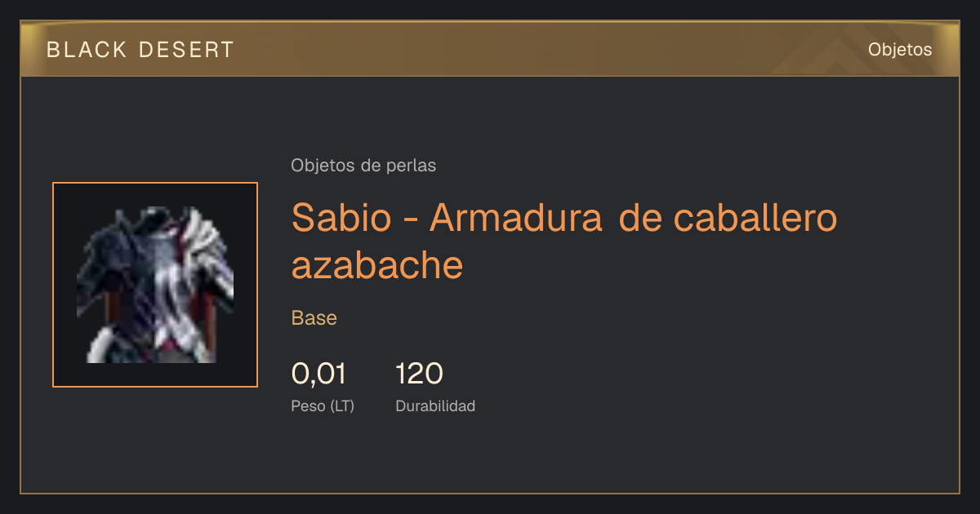Select the Objetos de perlas category label
Image resolution: width=980 pixels, height=514 pixels.
(x=363, y=166)
